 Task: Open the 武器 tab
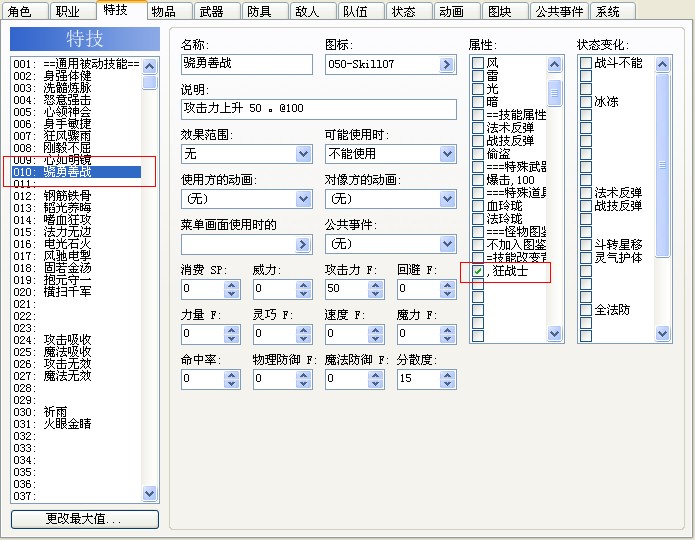(217, 12)
